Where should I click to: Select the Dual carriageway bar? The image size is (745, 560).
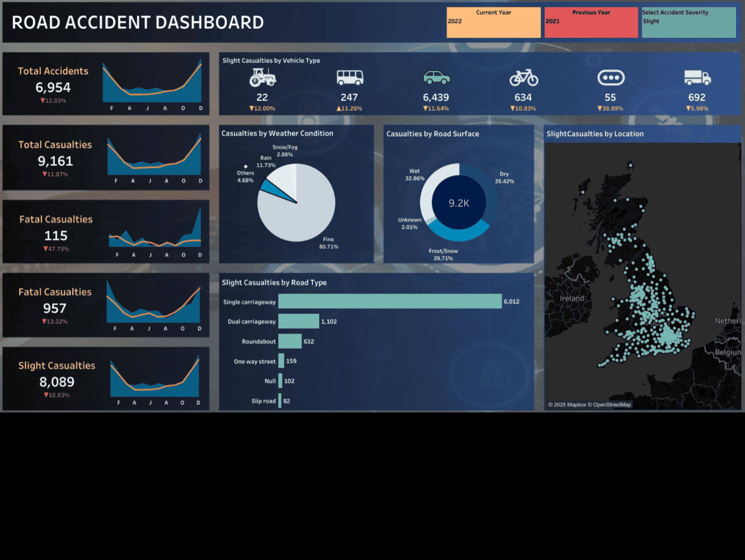(x=299, y=322)
